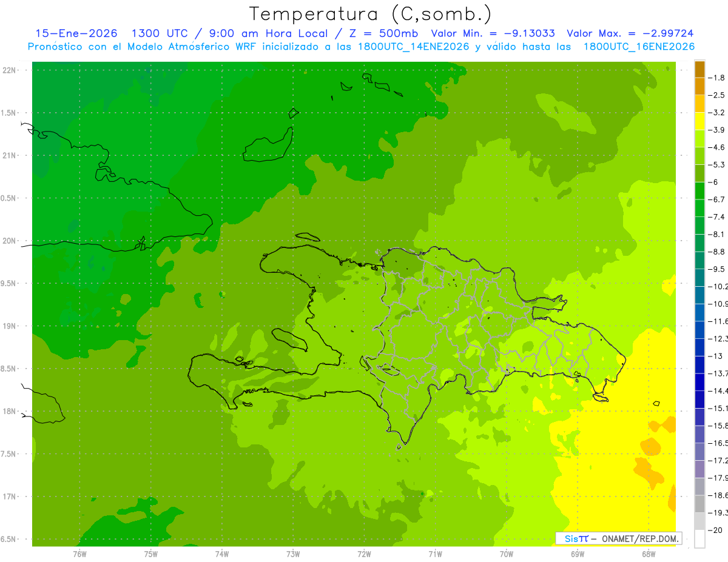Click the '76W' longitude label

(79, 554)
